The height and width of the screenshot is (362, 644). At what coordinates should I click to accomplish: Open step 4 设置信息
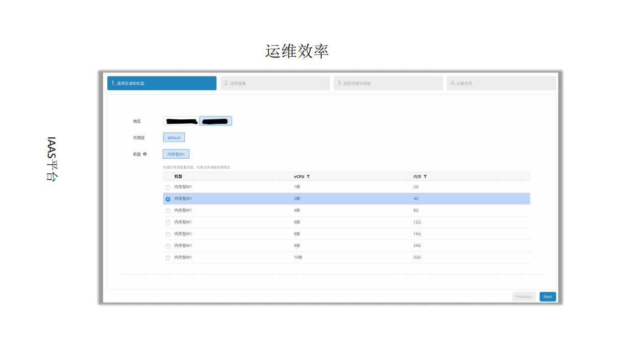[x=501, y=83]
